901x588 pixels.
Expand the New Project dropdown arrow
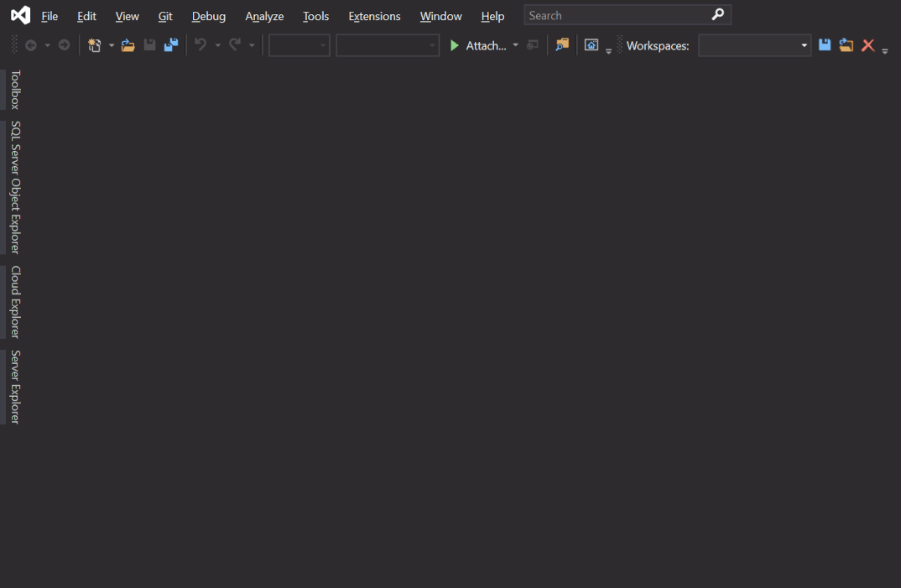coord(112,45)
